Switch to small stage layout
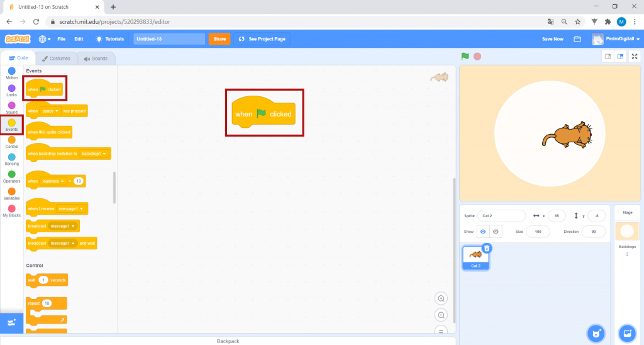 (608, 56)
